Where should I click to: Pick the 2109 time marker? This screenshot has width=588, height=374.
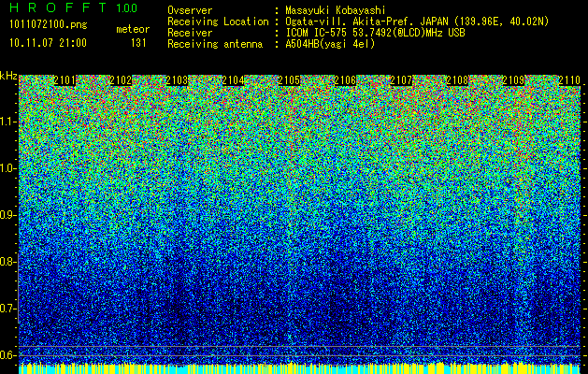tap(513, 81)
